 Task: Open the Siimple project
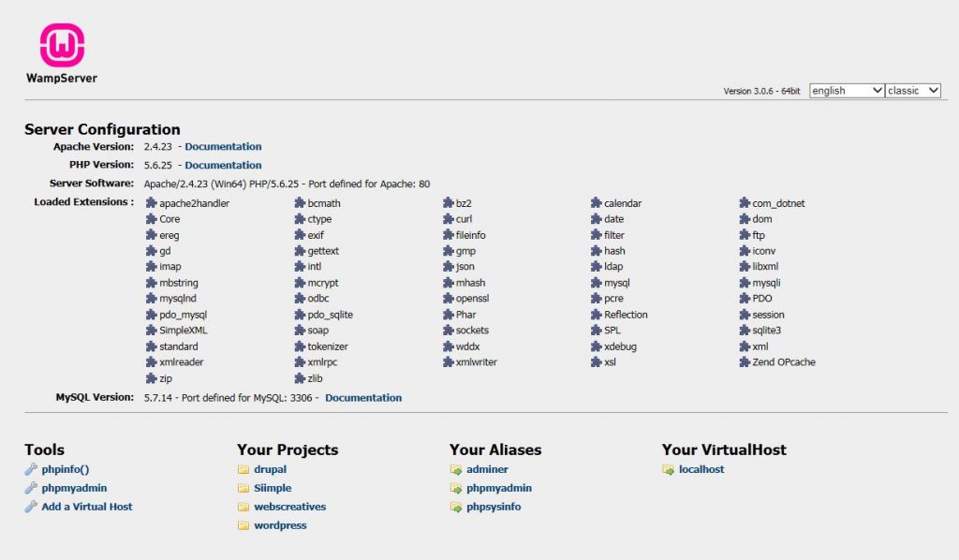tap(273, 488)
